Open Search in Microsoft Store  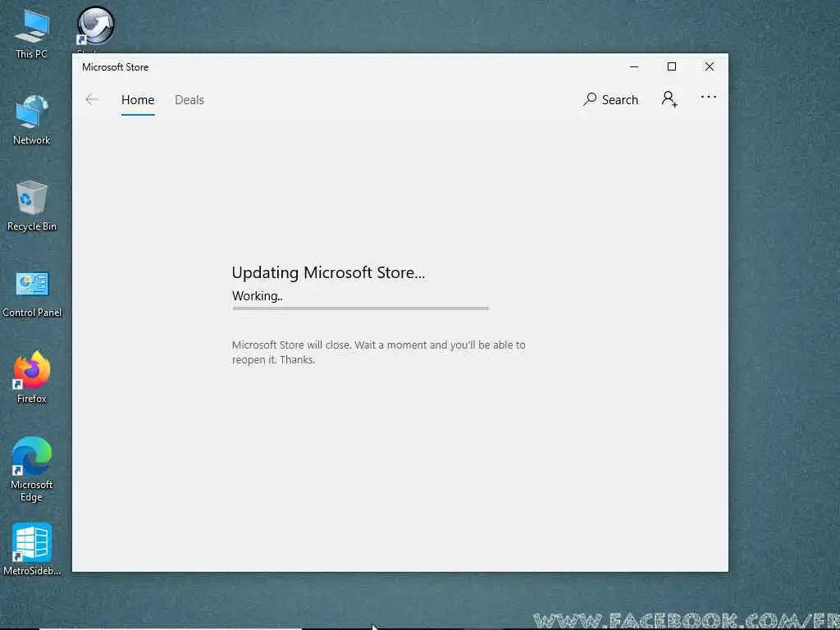[610, 99]
